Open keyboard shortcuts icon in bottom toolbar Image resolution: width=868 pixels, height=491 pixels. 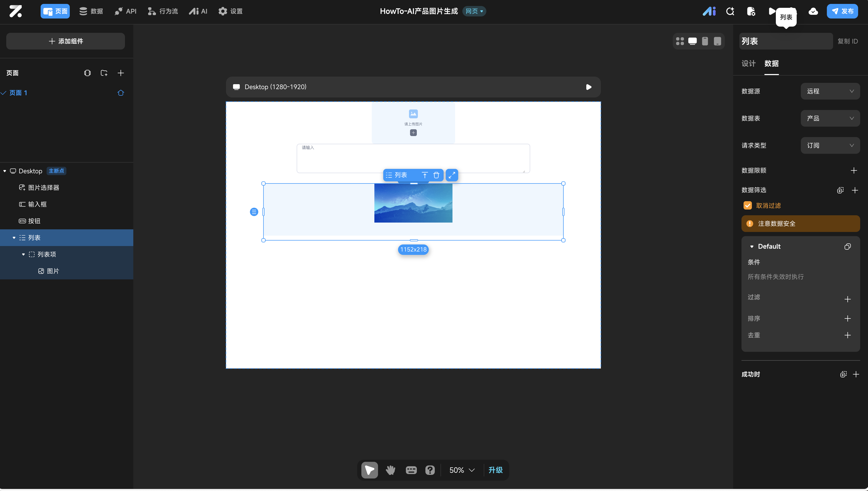coord(411,470)
